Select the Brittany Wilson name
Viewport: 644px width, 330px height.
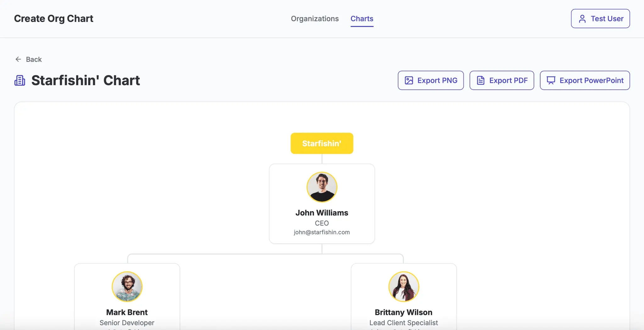403,312
